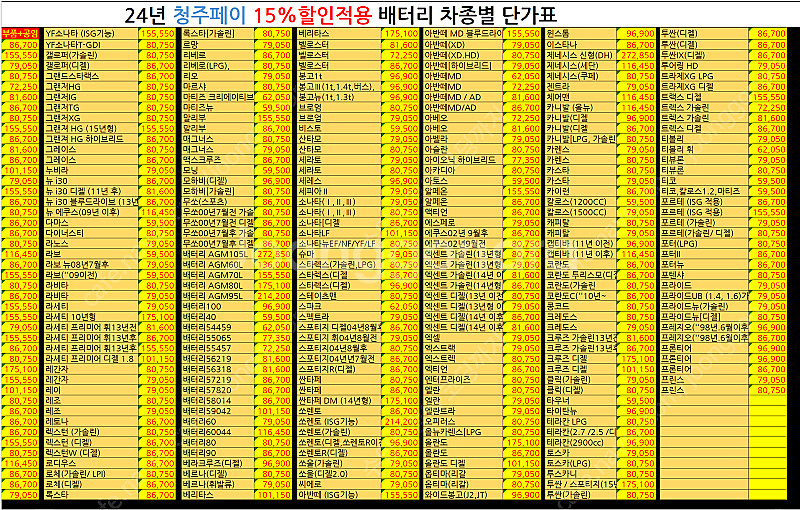Click the '마티즈 크리에이티브' cell
The width and height of the screenshot is (800, 510).
point(217,97)
